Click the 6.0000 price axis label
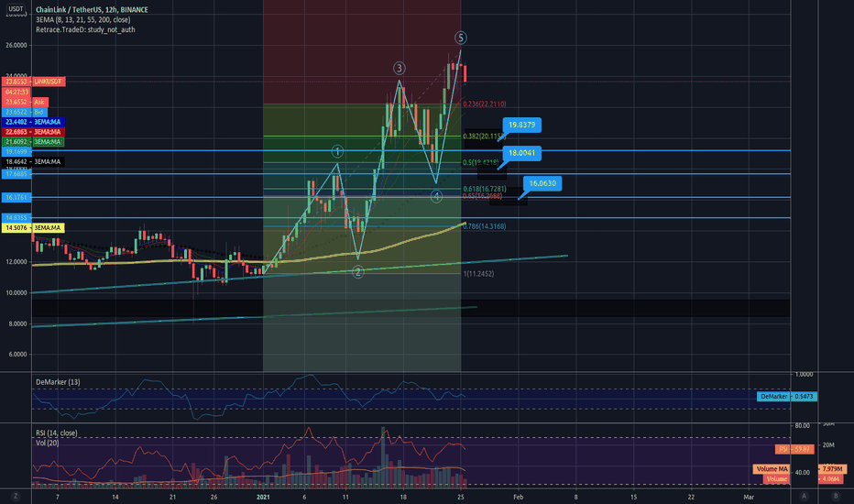854x504 pixels. click(16, 354)
